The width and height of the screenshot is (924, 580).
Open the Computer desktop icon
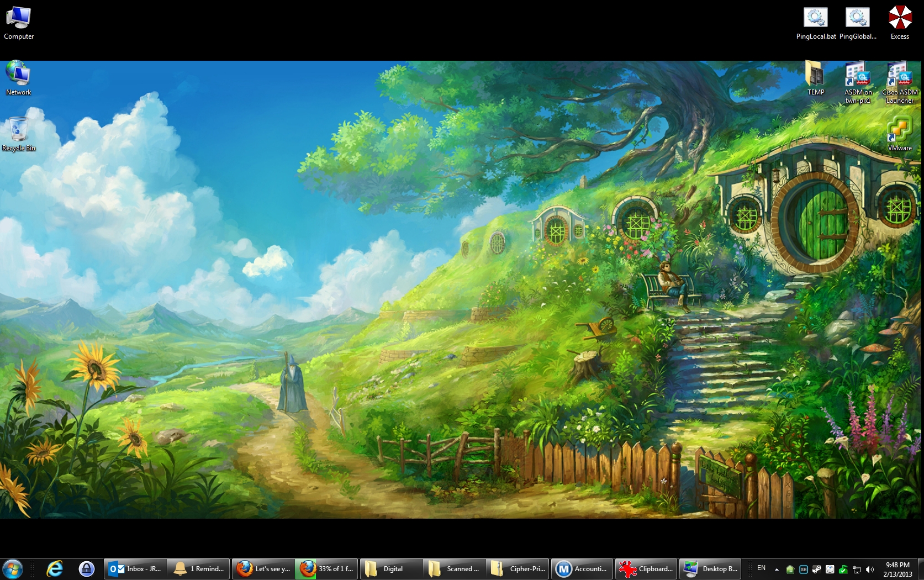pyautogui.click(x=19, y=23)
